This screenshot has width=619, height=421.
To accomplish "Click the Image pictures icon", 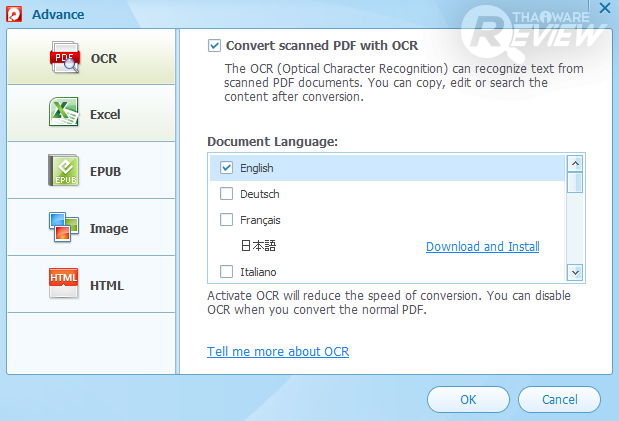I will [x=64, y=227].
